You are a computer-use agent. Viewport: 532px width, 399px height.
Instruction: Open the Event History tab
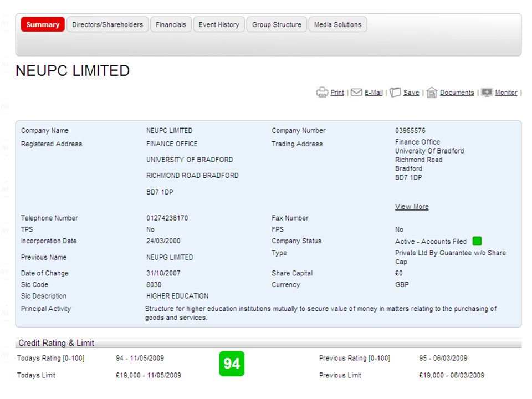(x=219, y=24)
